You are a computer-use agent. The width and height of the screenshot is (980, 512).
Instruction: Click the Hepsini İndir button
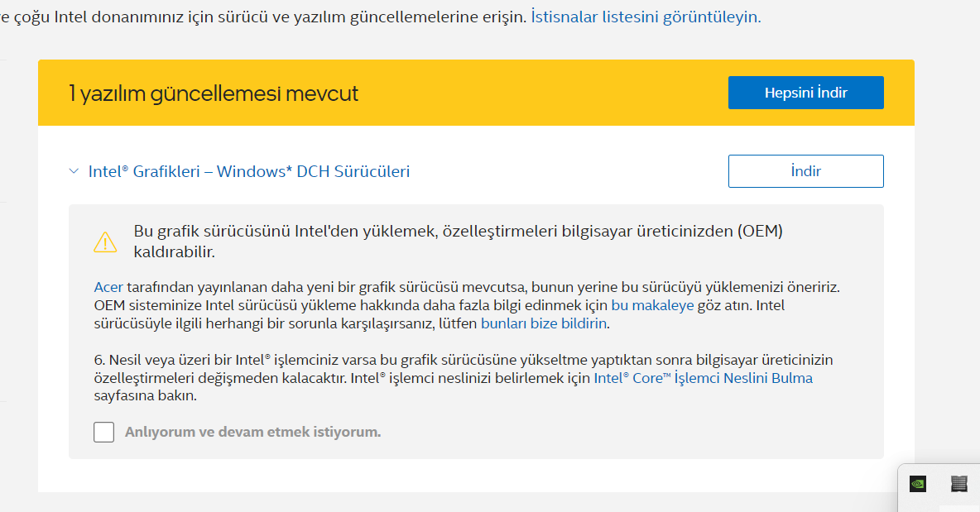pos(805,93)
